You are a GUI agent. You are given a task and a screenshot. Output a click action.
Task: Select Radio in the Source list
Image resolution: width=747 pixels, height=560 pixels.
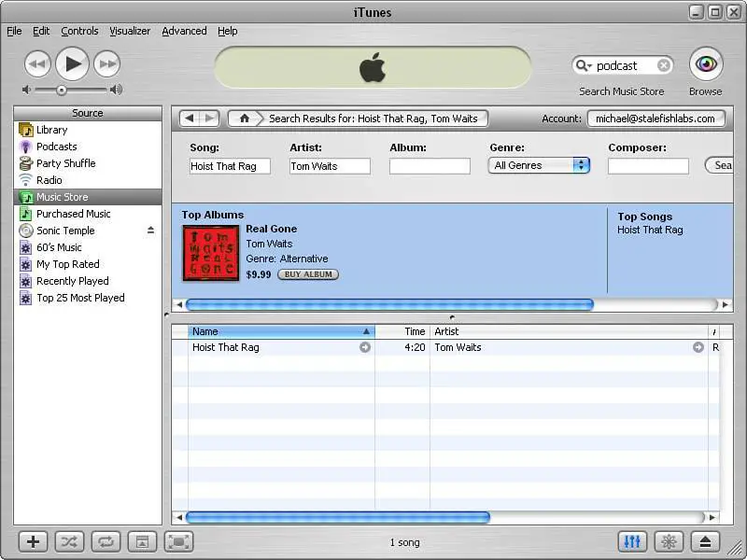[88, 180]
